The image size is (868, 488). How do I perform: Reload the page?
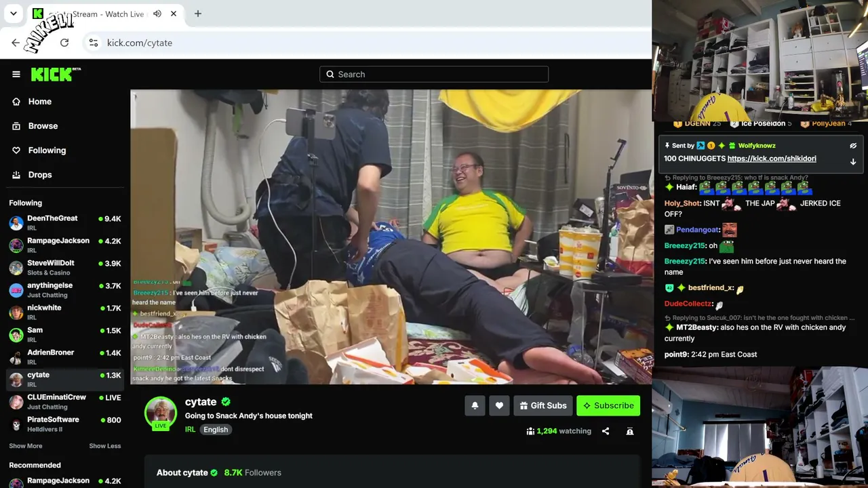(x=64, y=43)
